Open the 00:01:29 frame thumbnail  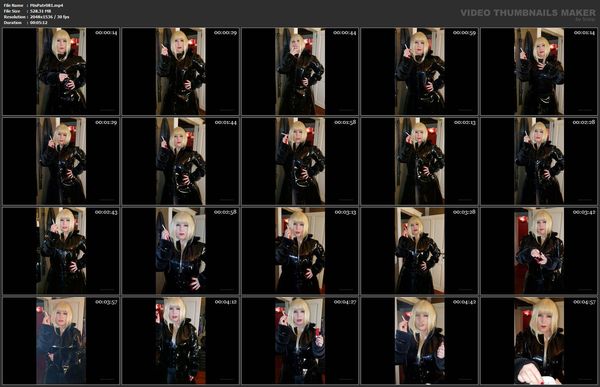61,161
